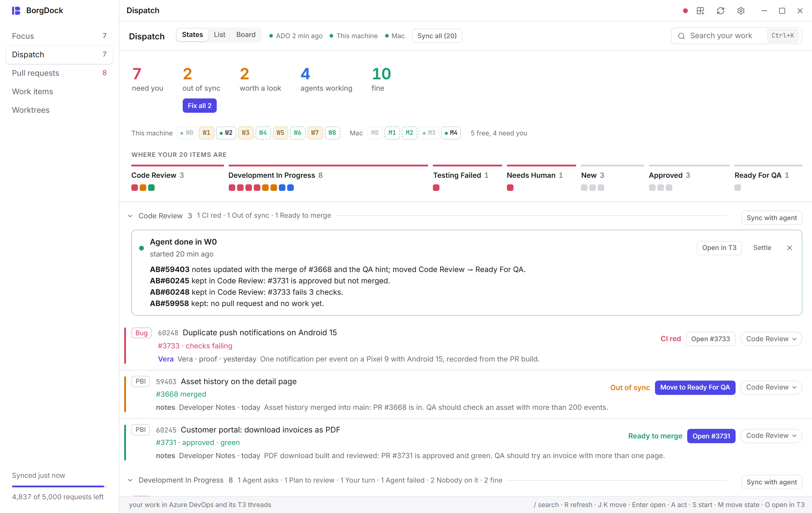Click the red recording status dot
This screenshot has width=812, height=513.
tap(685, 11)
